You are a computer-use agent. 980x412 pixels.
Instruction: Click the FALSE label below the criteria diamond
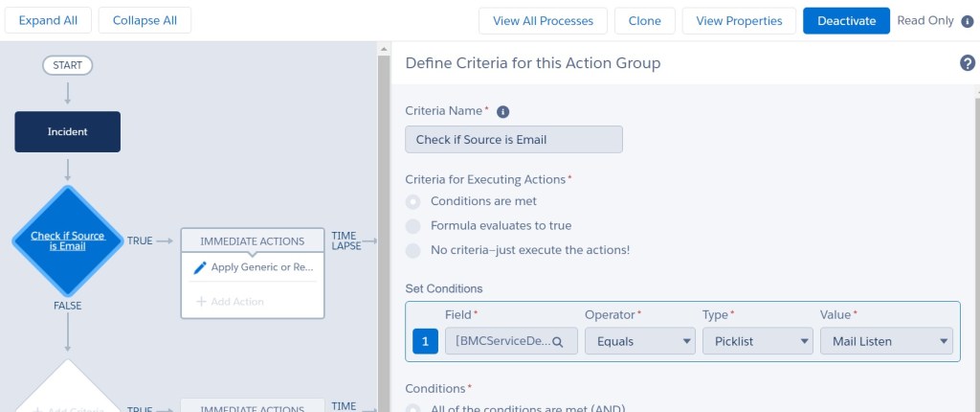click(x=68, y=306)
